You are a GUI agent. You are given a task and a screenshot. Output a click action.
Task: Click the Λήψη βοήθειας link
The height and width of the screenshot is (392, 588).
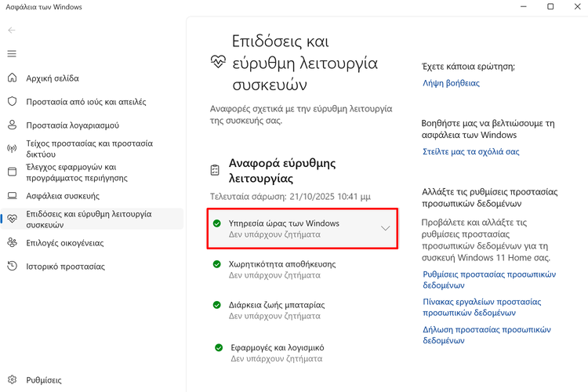[x=451, y=83]
